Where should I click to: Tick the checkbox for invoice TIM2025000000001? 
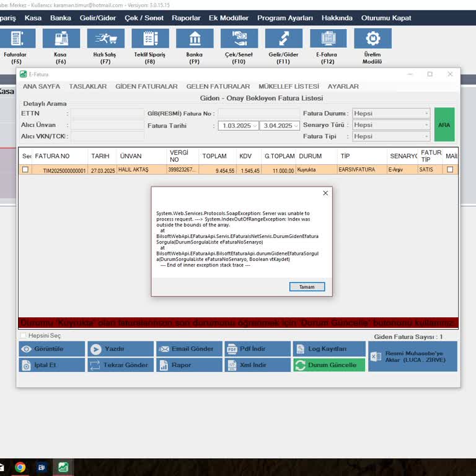(25, 170)
